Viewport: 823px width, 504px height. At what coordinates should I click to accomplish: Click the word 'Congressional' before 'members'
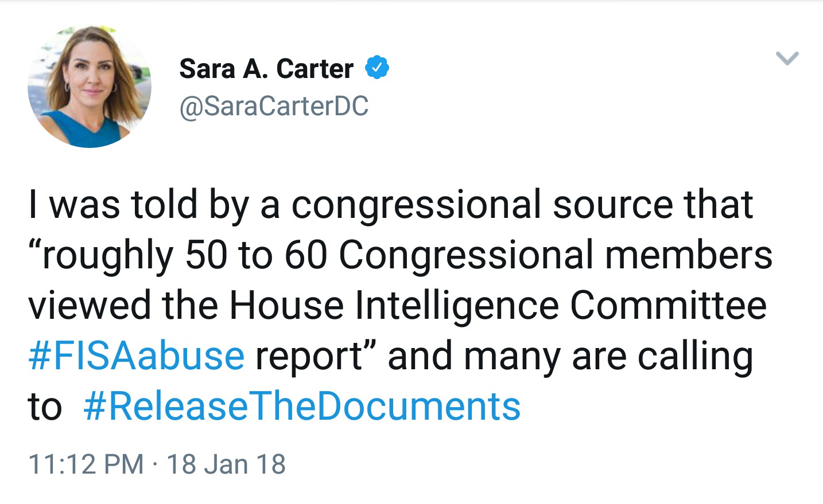[467, 255]
